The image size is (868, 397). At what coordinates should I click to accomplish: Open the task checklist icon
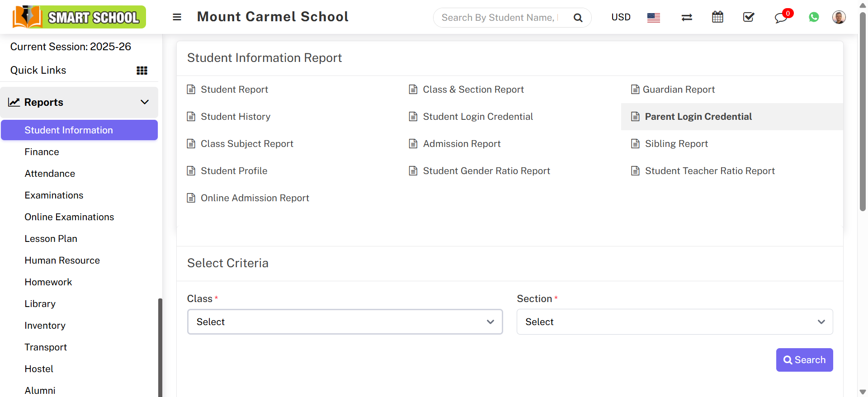(749, 17)
